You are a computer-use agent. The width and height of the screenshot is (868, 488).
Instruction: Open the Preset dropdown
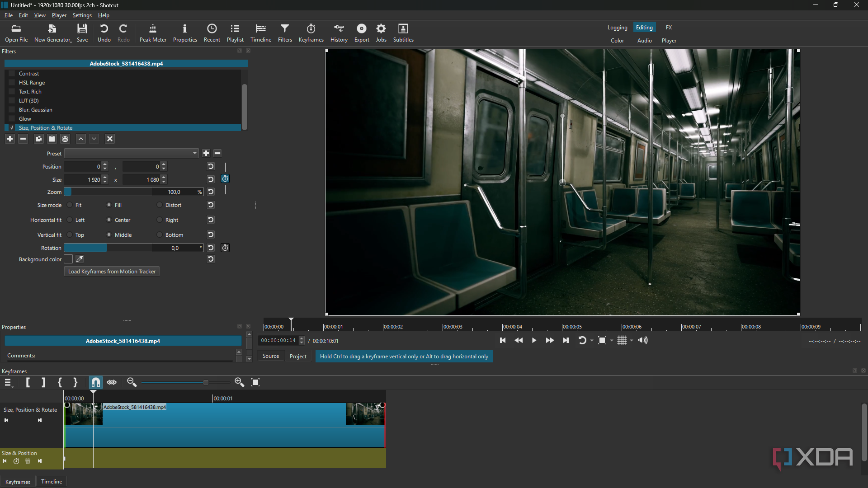[131, 154]
